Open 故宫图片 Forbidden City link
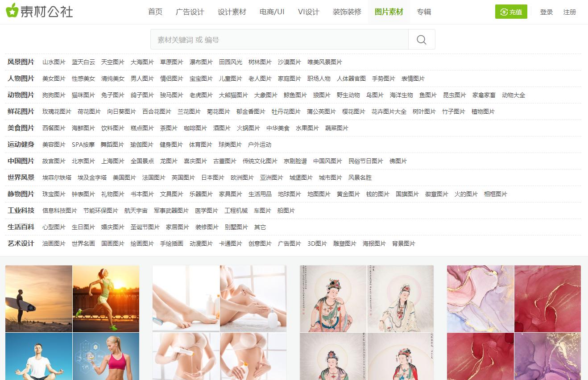Screen dimensions: 588x380 tap(54, 161)
